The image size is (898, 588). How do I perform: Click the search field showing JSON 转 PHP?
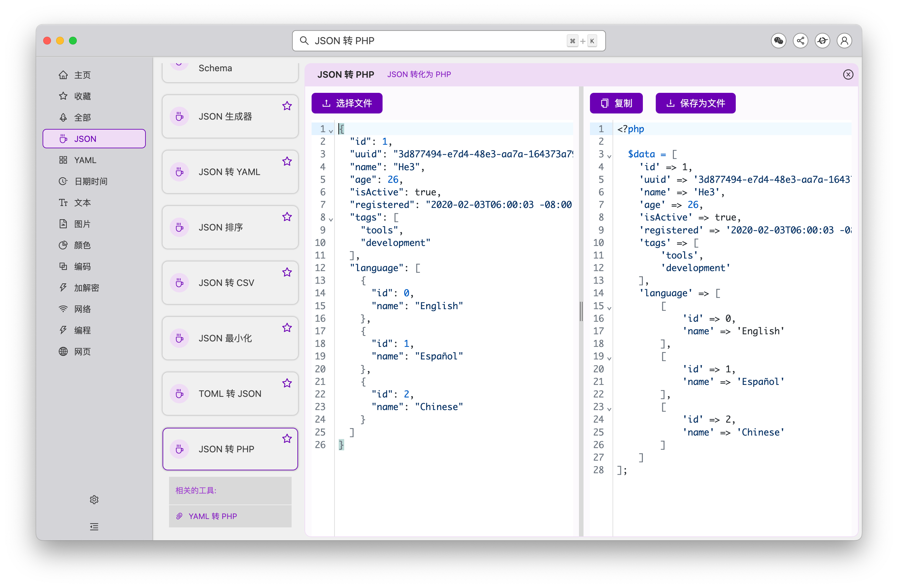[x=449, y=40]
